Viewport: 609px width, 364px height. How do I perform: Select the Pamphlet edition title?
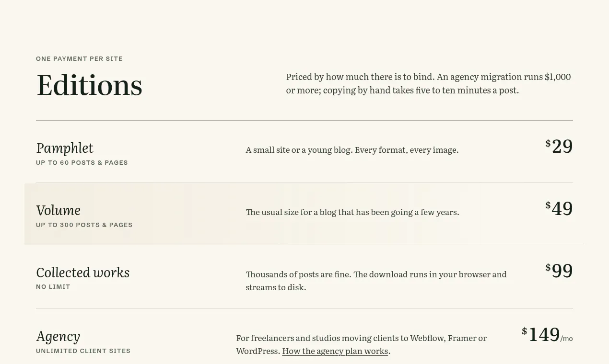[65, 148]
